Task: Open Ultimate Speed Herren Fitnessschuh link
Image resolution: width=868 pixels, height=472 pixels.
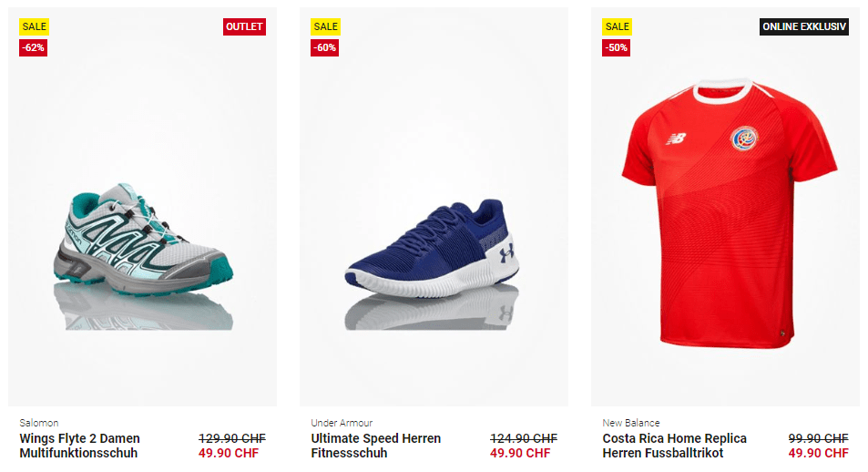Action: click(x=376, y=446)
